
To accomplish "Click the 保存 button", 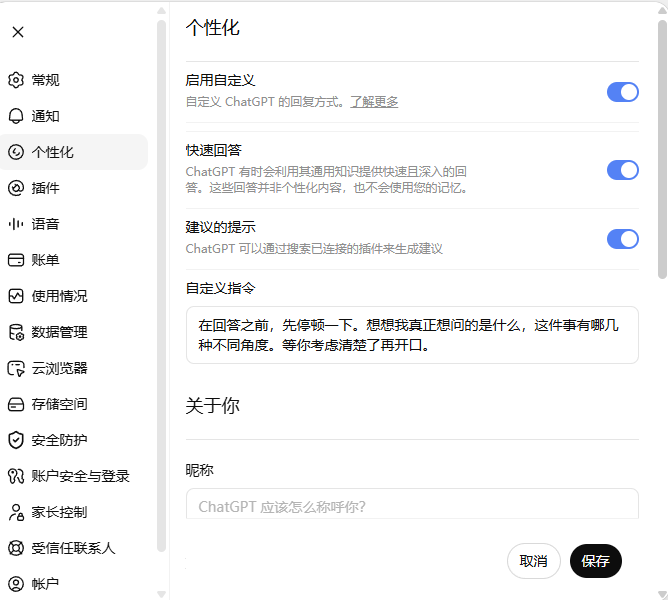I will [596, 561].
